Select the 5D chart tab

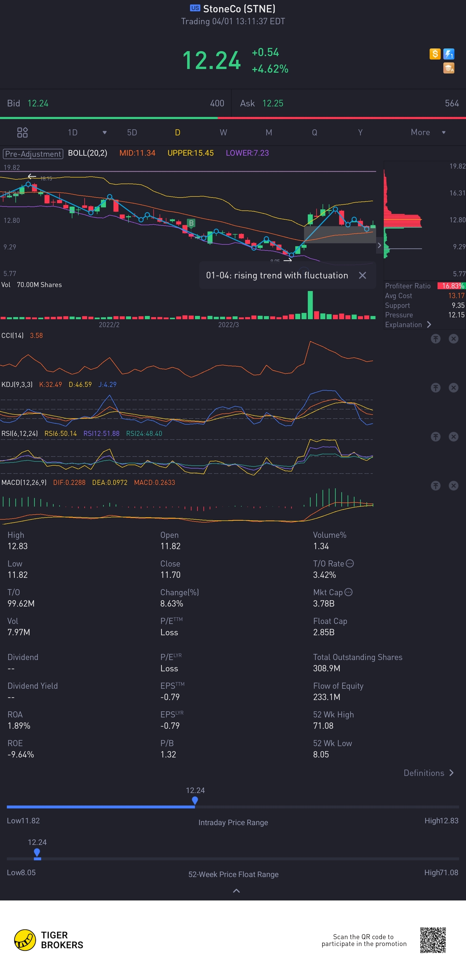[132, 132]
